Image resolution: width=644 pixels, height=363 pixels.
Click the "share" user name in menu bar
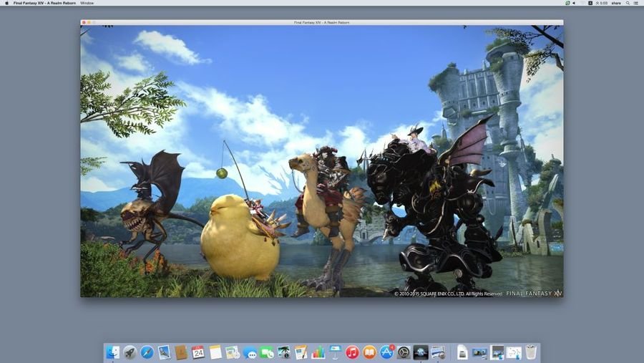(615, 3)
